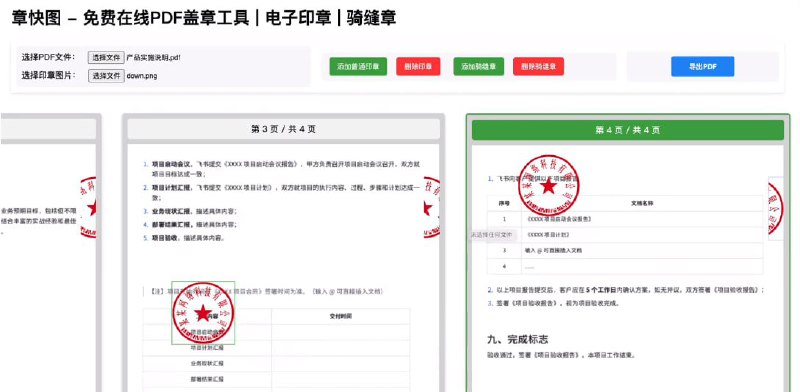Click the red 删除骑缝章 button
800x392 pixels.
tap(538, 66)
